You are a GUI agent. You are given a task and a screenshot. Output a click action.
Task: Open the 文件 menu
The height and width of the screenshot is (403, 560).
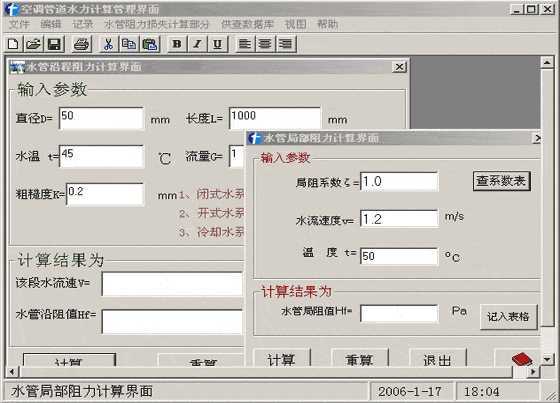[19, 24]
